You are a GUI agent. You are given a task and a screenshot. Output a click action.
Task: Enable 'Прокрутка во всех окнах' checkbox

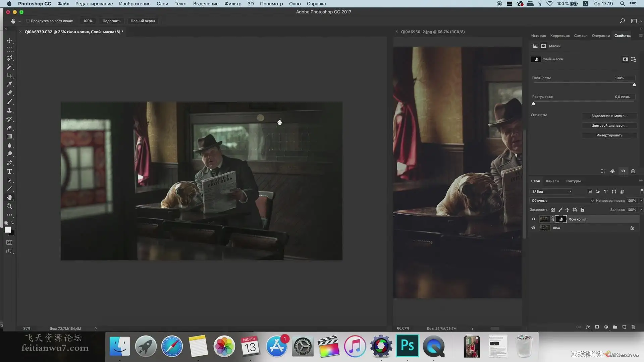(x=28, y=21)
